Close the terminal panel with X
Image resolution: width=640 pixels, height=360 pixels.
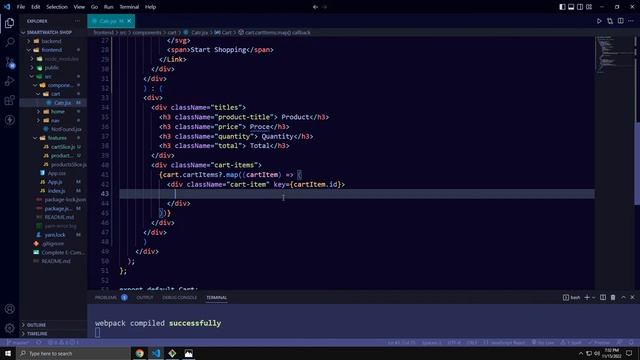pos(632,298)
